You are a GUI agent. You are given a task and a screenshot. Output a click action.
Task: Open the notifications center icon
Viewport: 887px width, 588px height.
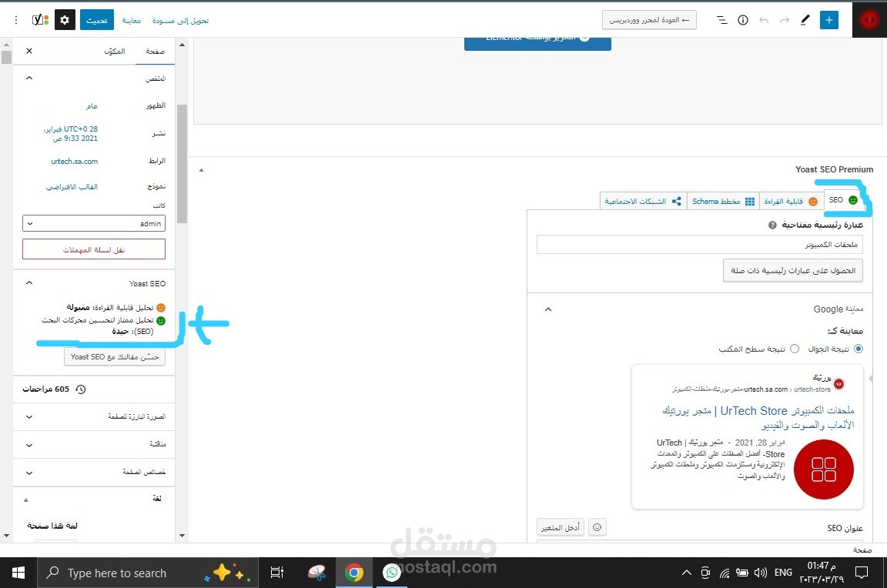(x=862, y=573)
